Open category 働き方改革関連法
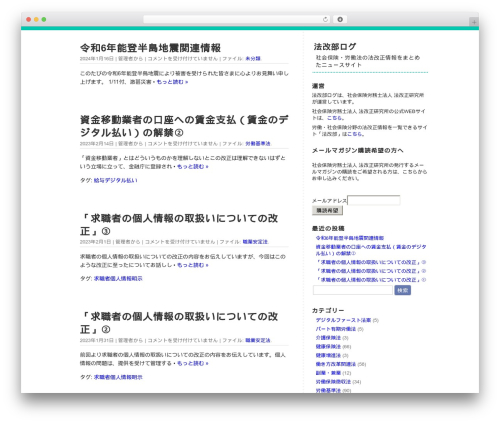This screenshot has height=423, width=500. pyautogui.click(x=336, y=364)
